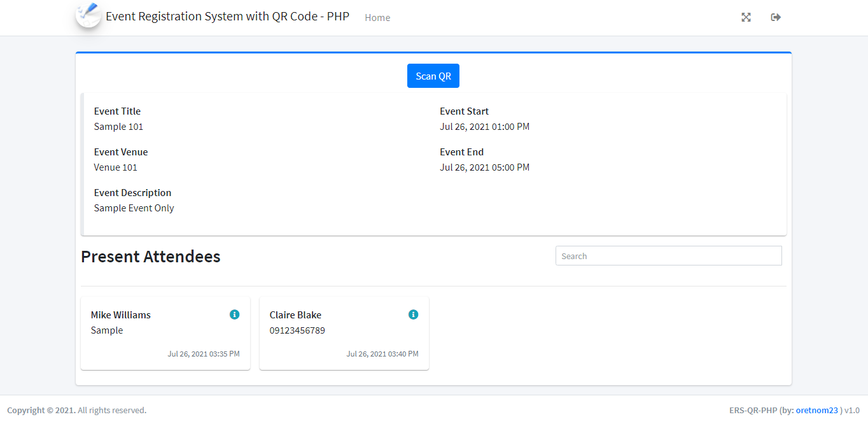
Task: Select the fullscreen arrows icon at top right
Action: [746, 17]
